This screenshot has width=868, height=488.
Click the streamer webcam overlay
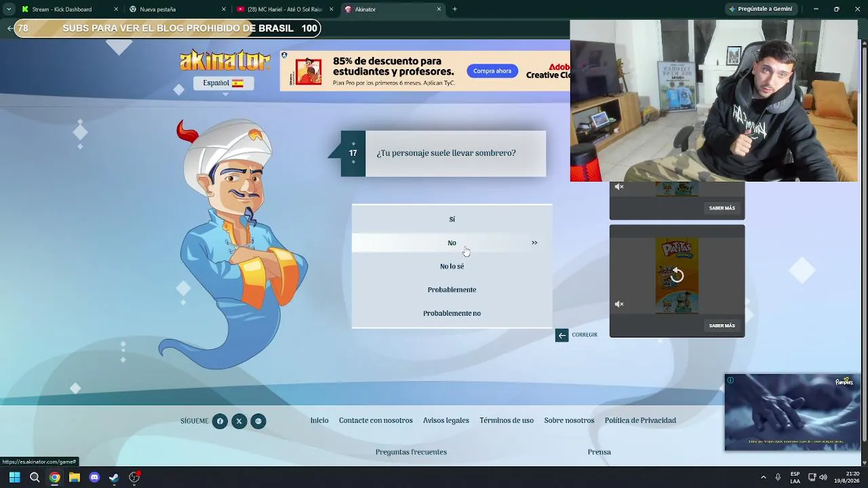tap(714, 100)
